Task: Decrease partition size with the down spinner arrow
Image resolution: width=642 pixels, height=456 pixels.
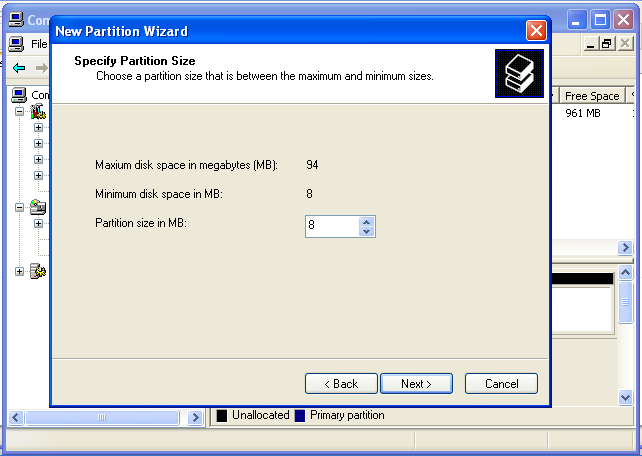Action: [366, 231]
